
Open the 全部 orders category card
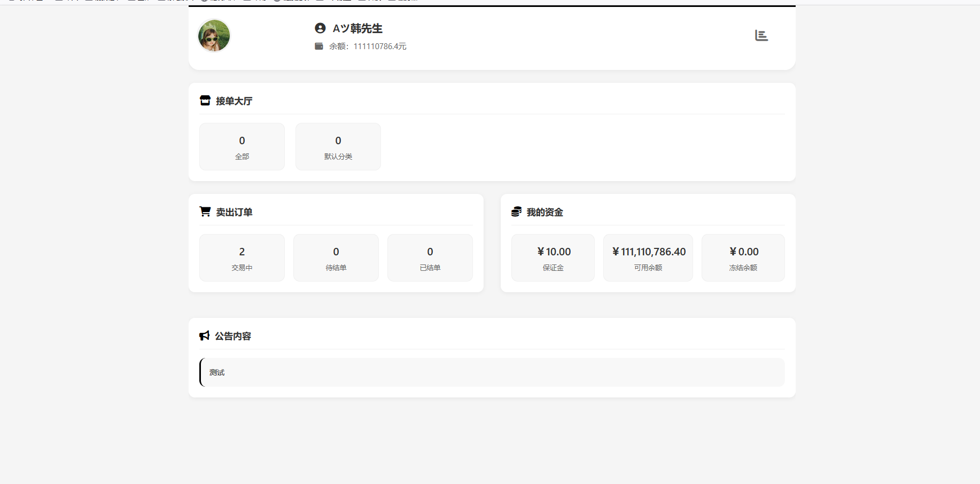tap(242, 147)
